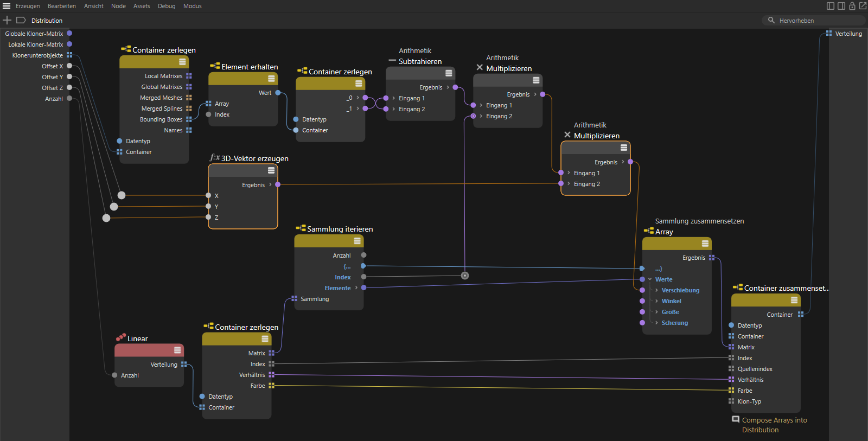Collapse the Werte port group in Array node
This screenshot has width=868, height=441.
pos(650,279)
